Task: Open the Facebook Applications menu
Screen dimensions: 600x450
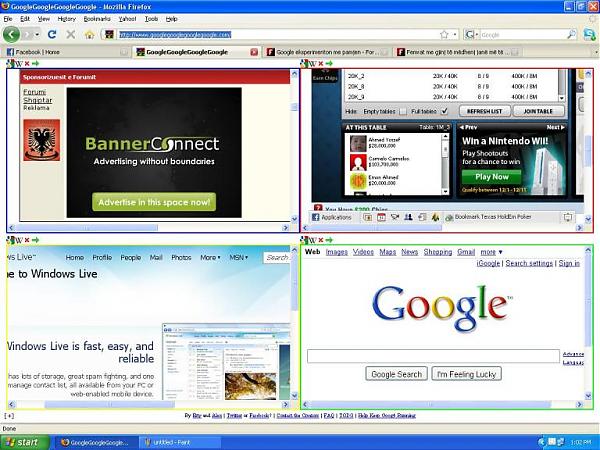Action: [x=331, y=217]
